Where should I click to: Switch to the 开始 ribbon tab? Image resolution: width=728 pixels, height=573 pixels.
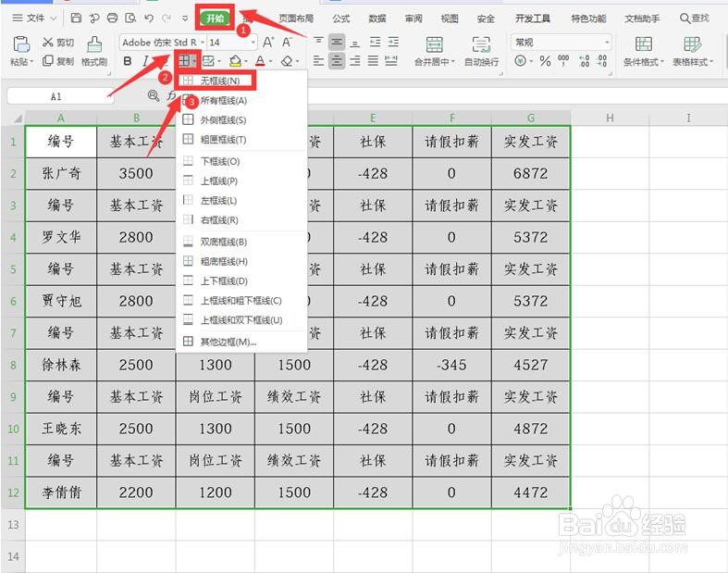tap(215, 19)
